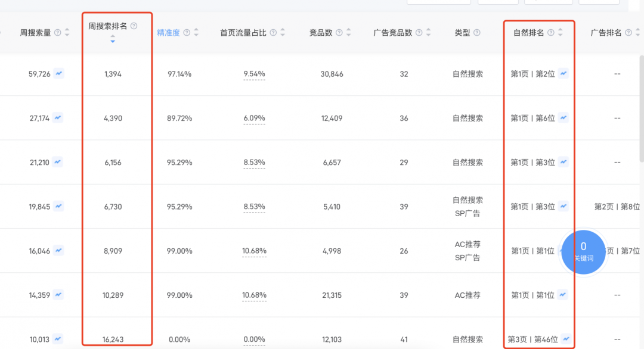Click the trend icon beside 27,174
644x349 pixels.
click(x=57, y=118)
